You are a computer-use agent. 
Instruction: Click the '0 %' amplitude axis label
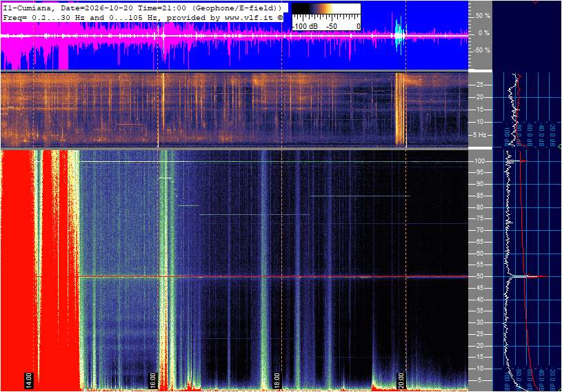[x=483, y=33]
